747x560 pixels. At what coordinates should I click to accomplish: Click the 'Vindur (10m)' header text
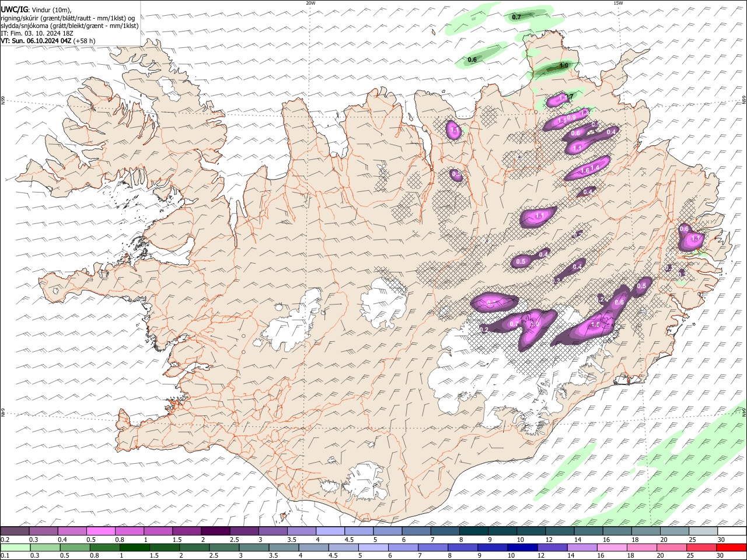click(50, 9)
